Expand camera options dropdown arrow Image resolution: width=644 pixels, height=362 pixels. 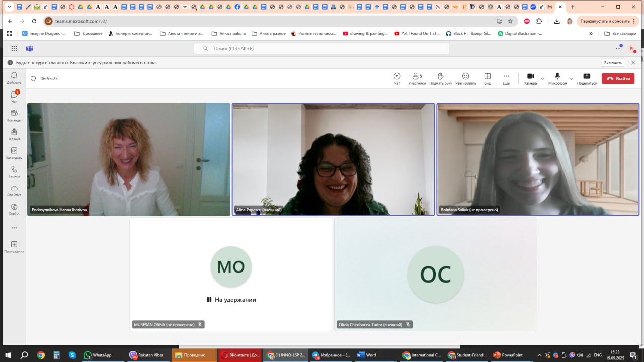(x=542, y=79)
